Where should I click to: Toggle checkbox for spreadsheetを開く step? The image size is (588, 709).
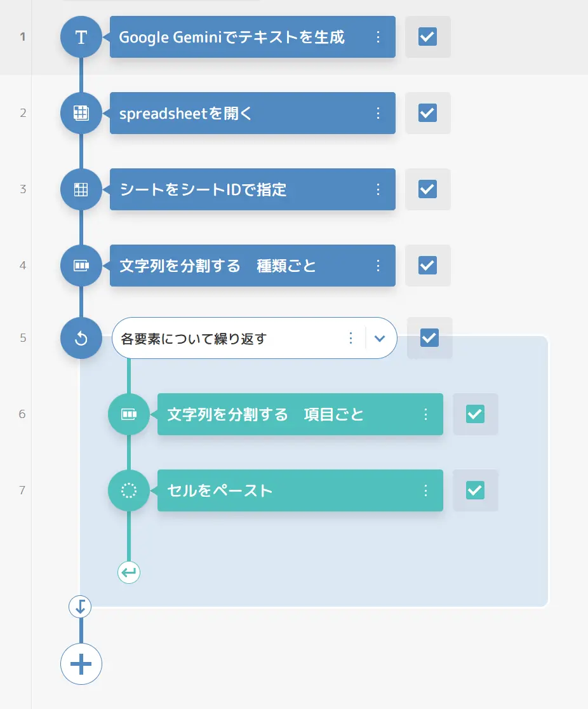click(x=427, y=113)
